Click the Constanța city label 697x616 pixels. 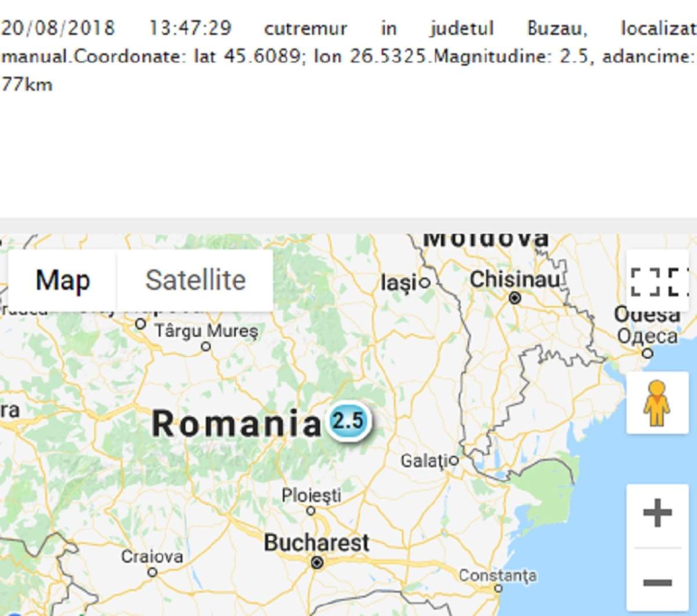[497, 576]
